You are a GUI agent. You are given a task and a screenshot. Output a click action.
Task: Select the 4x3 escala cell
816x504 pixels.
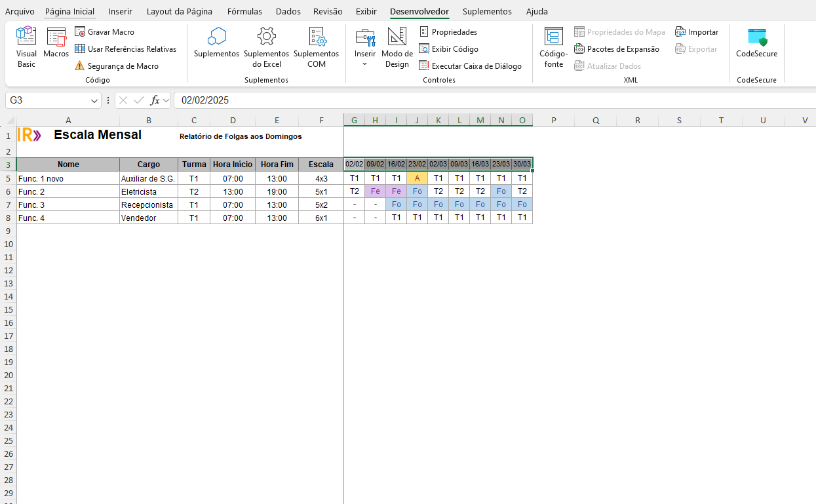click(321, 178)
